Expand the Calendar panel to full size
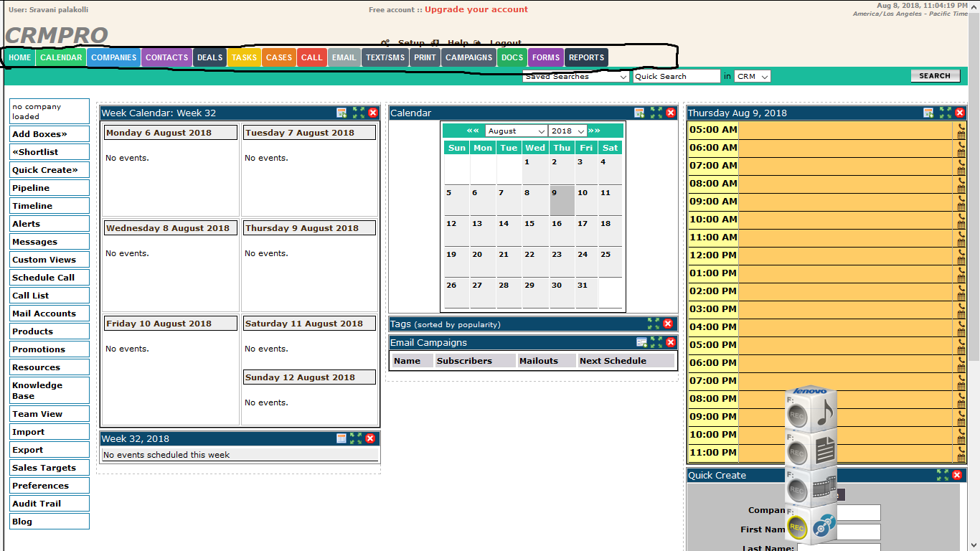The height and width of the screenshot is (551, 980). click(656, 113)
